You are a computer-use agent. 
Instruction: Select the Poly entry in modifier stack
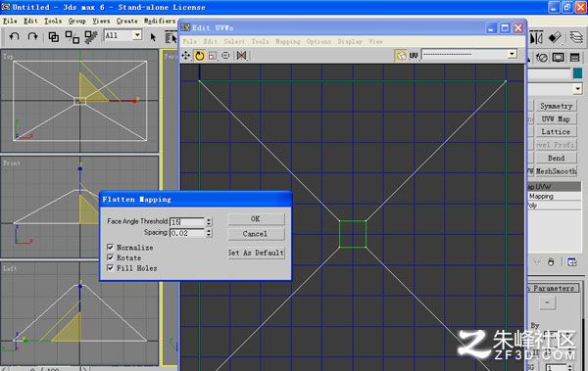pyautogui.click(x=555, y=206)
